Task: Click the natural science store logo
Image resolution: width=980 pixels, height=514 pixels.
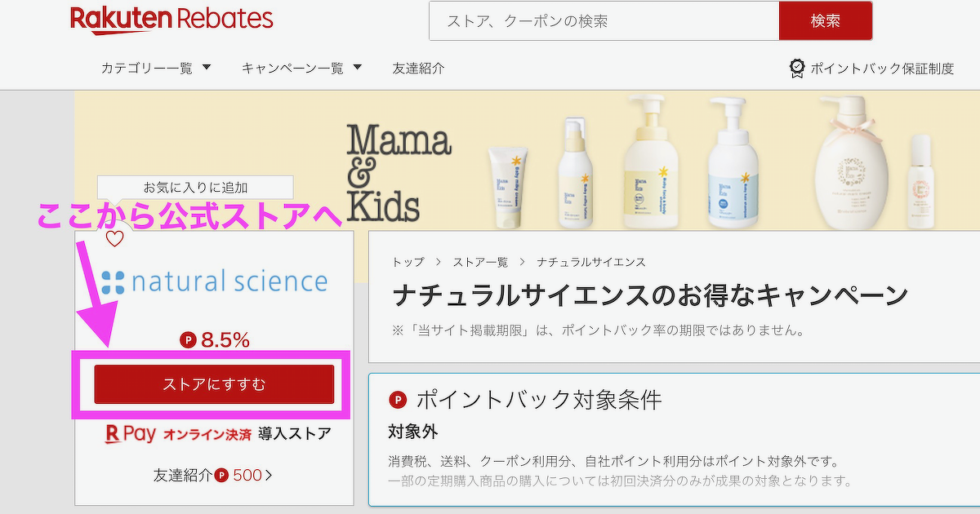Action: coord(214,282)
